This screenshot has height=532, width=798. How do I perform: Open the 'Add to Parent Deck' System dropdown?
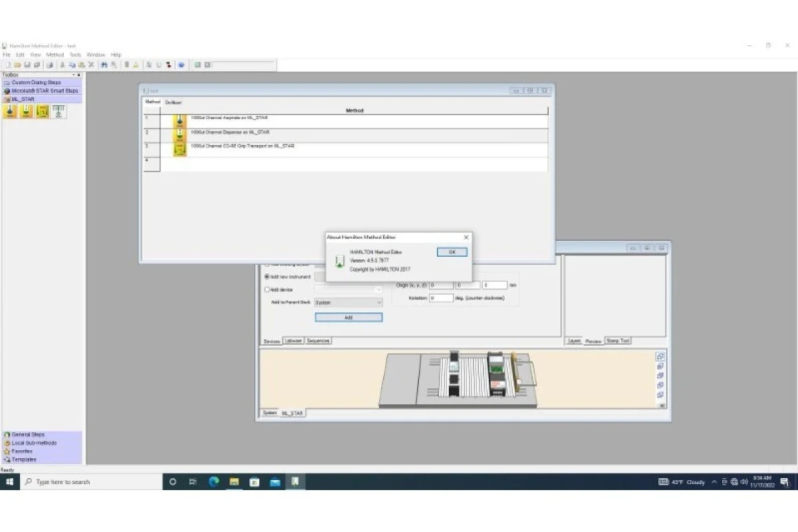[x=348, y=303]
